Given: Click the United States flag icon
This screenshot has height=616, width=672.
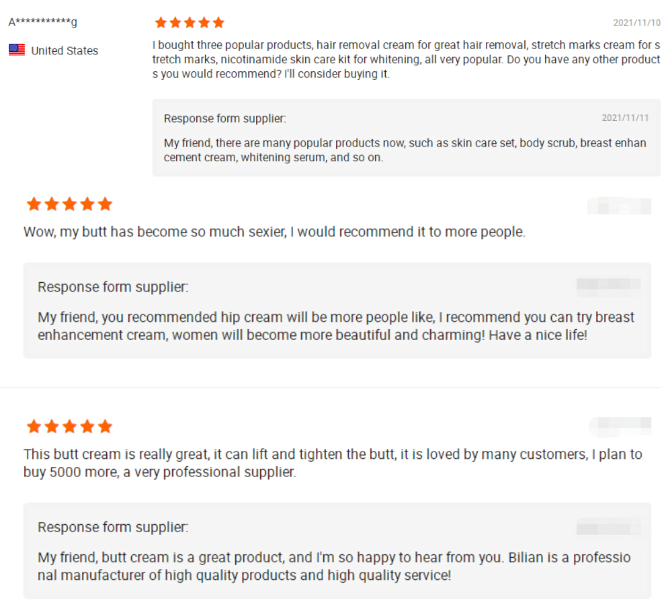Looking at the screenshot, I should [x=17, y=50].
